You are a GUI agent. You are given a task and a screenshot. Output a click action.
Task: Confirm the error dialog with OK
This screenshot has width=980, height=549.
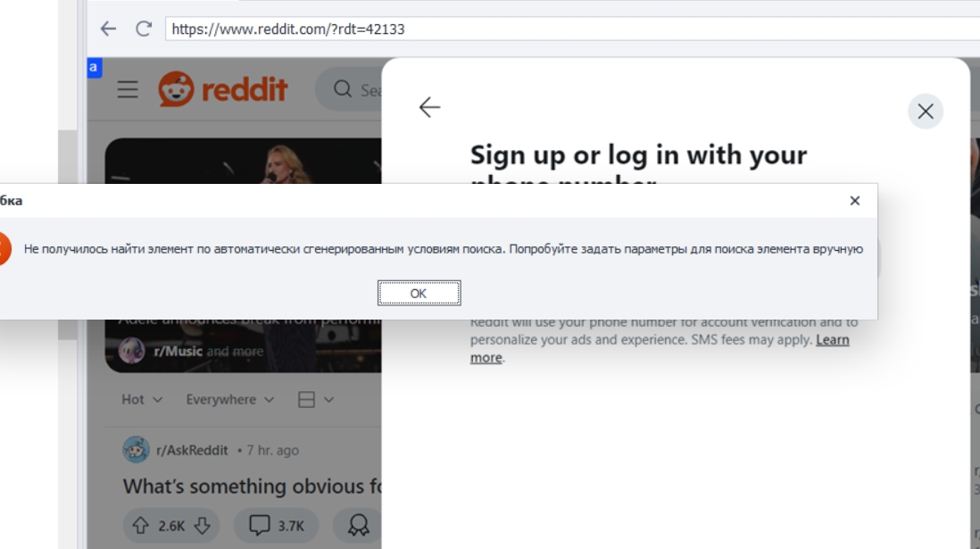click(x=419, y=294)
